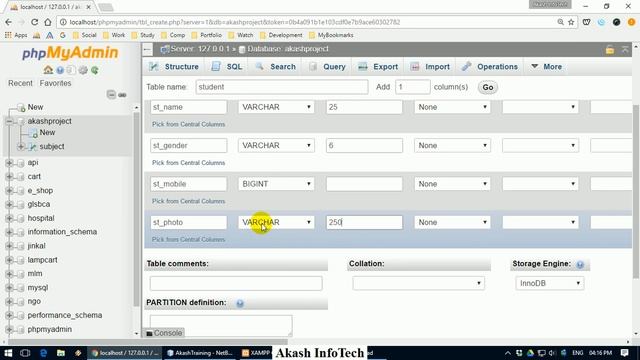Open the phpMyAdmin Home icon

[x=48, y=70]
